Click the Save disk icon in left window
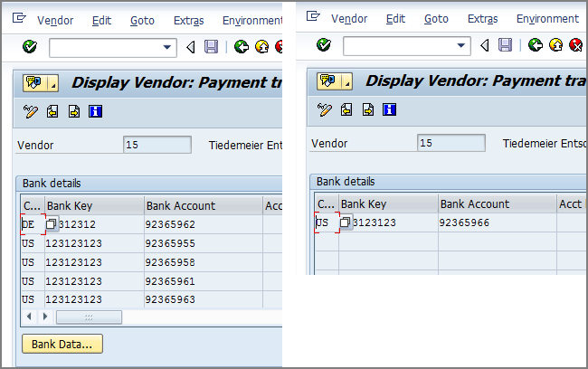Screen dimensions: 588x369 [x=211, y=47]
